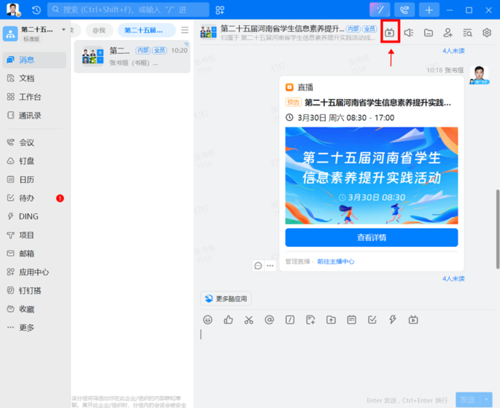Viewport: 500px width, 408px height.
Task: Click 前往主播中心 link
Action: 336,262
